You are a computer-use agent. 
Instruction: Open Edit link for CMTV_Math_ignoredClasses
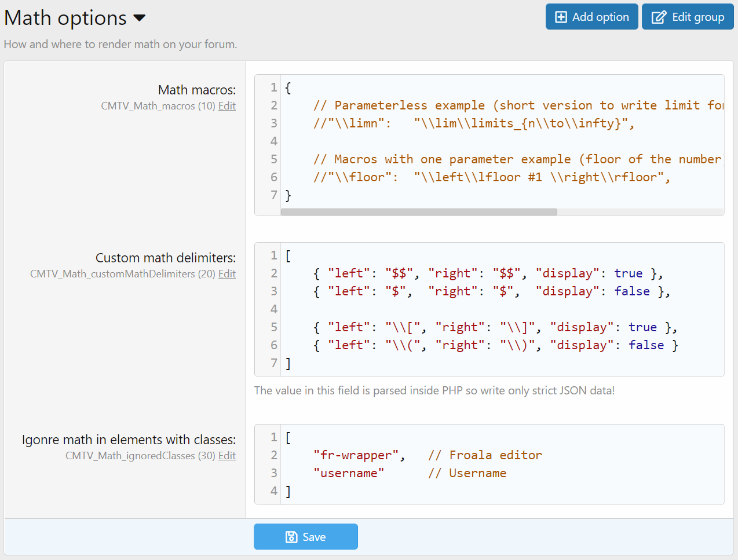(x=226, y=456)
